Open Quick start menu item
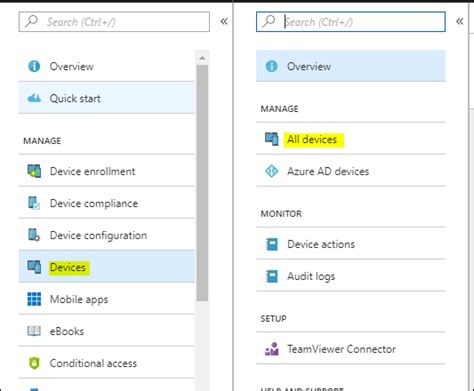Screen dimensions: 474x391 click(107, 98)
